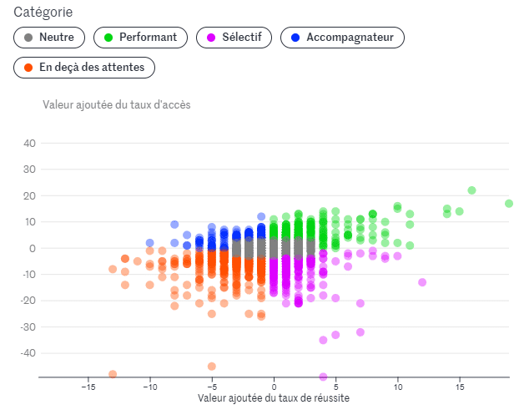Viewport: 519px width, 420px height.
Task: Toggle the Accompagnateur legend pill
Action: coord(342,38)
